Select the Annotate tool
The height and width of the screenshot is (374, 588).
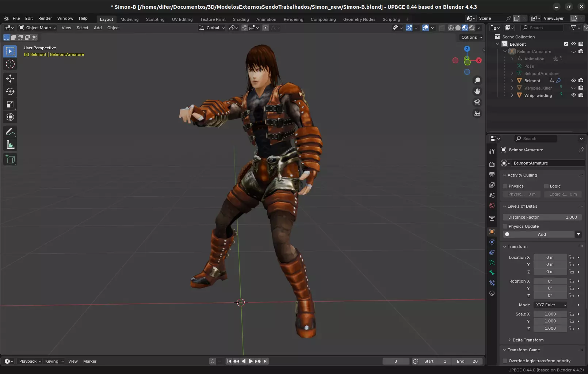10,132
